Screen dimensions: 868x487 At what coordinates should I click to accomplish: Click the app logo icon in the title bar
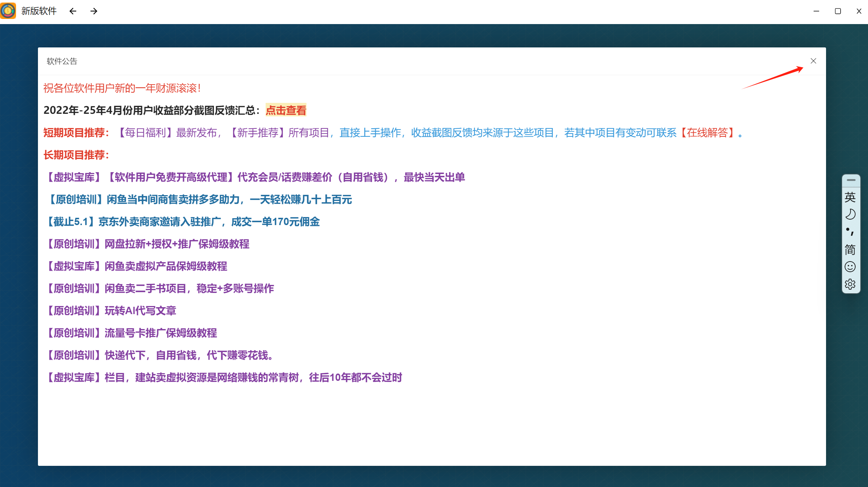click(x=8, y=11)
